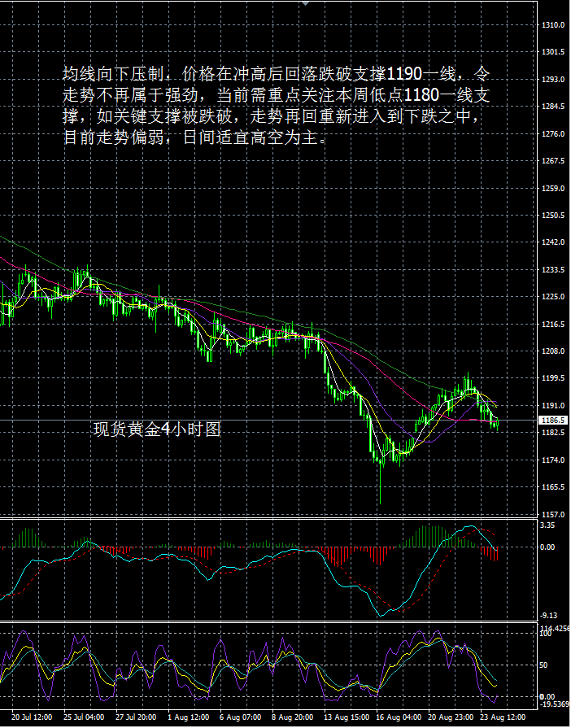Click the 1225.0 price axis label
The width and height of the screenshot is (571, 728).
[553, 297]
